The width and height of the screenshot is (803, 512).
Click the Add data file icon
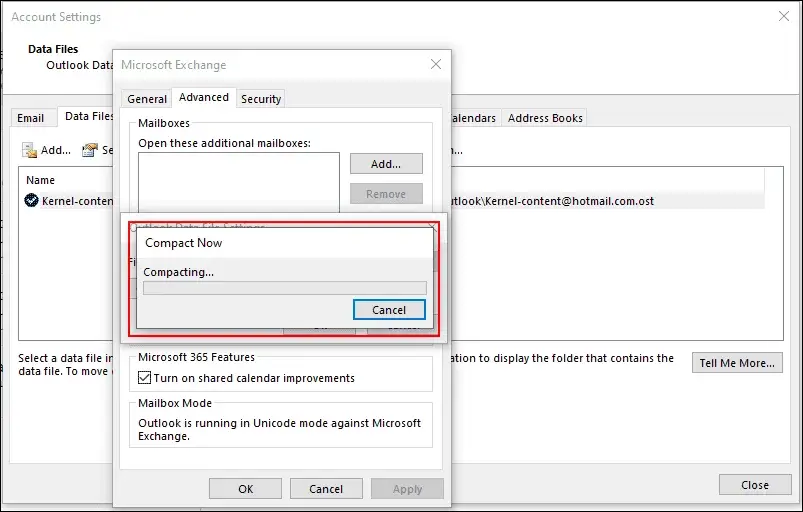(29, 151)
